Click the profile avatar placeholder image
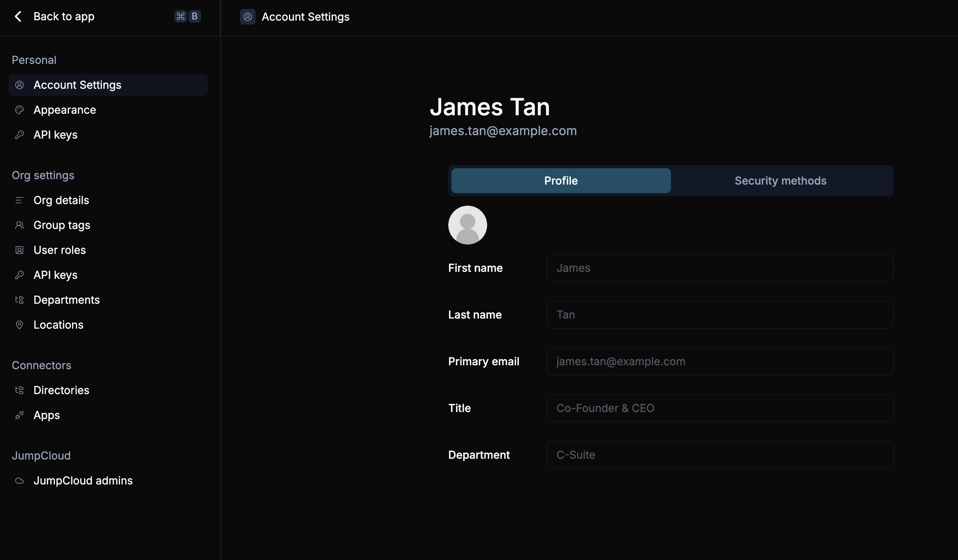 click(x=467, y=225)
